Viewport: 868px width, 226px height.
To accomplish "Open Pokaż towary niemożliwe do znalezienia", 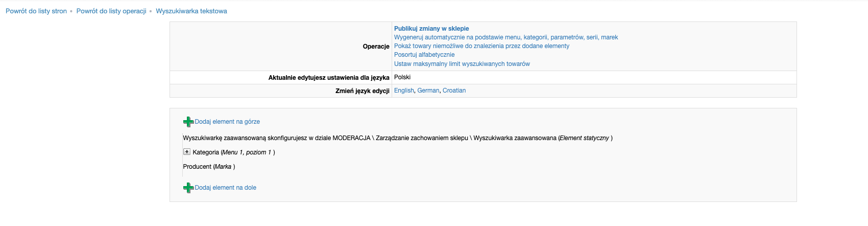I will [x=481, y=46].
